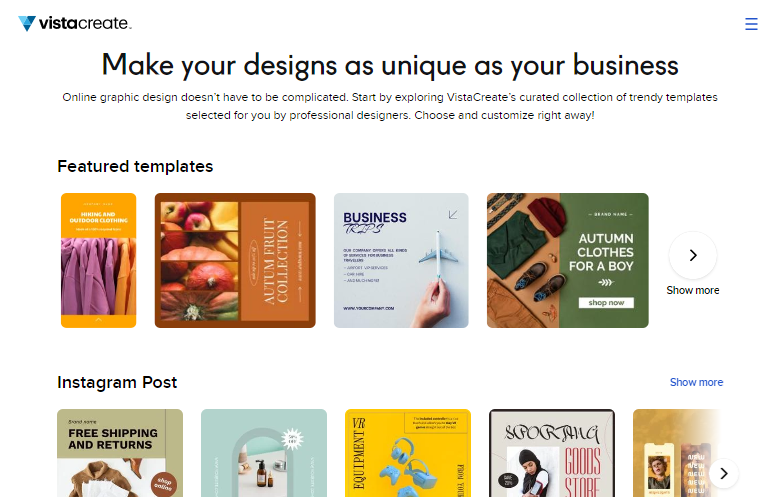Click the diagonal arrow on Business Trips template
The image size is (780, 497).
click(453, 214)
